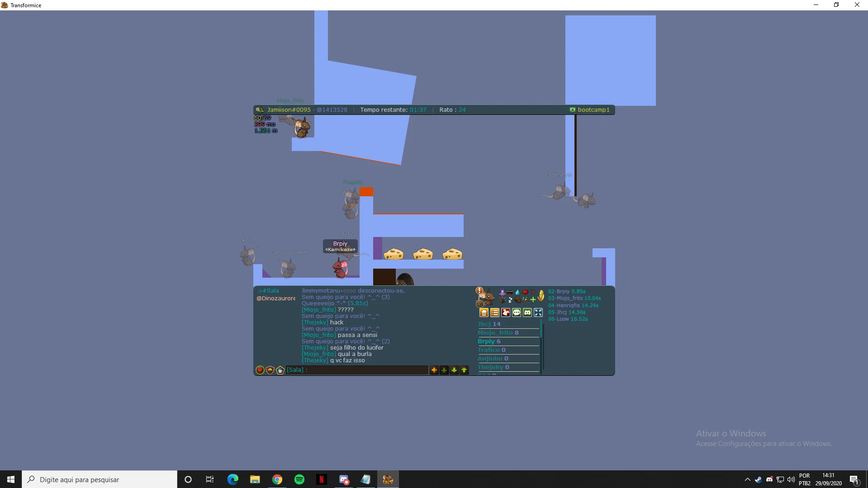Click the map code @1413528
This screenshot has width=868, height=488.
pos(332,110)
